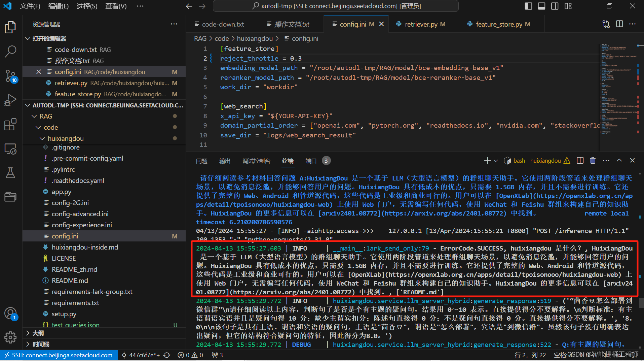The width and height of the screenshot is (644, 361).
Task: Click the SSH remote connection status button
Action: [x=59, y=355]
